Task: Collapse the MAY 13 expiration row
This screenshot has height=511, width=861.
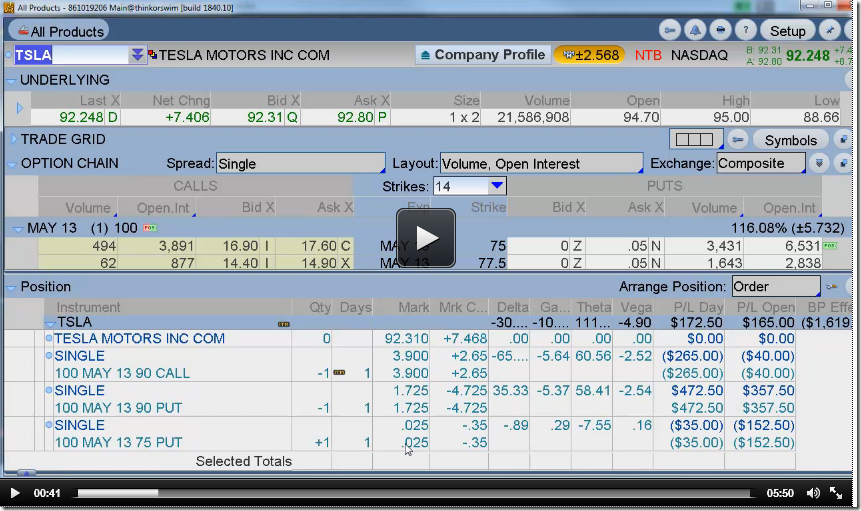Action: point(18,229)
